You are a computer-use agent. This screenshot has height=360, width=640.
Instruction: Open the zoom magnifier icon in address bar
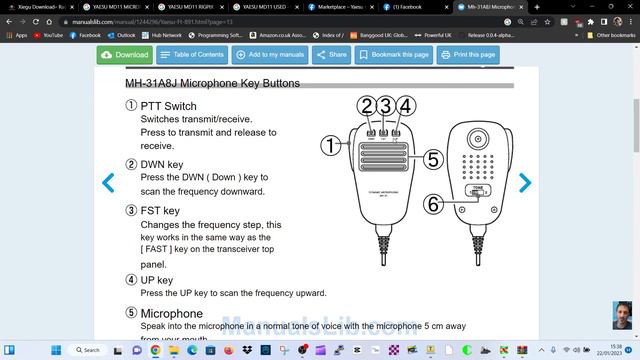[520, 22]
